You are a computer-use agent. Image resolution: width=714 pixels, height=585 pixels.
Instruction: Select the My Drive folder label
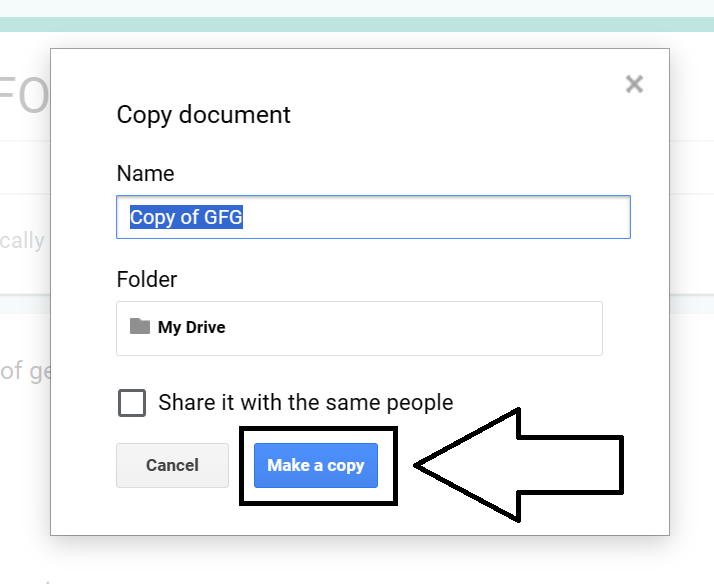pos(191,328)
